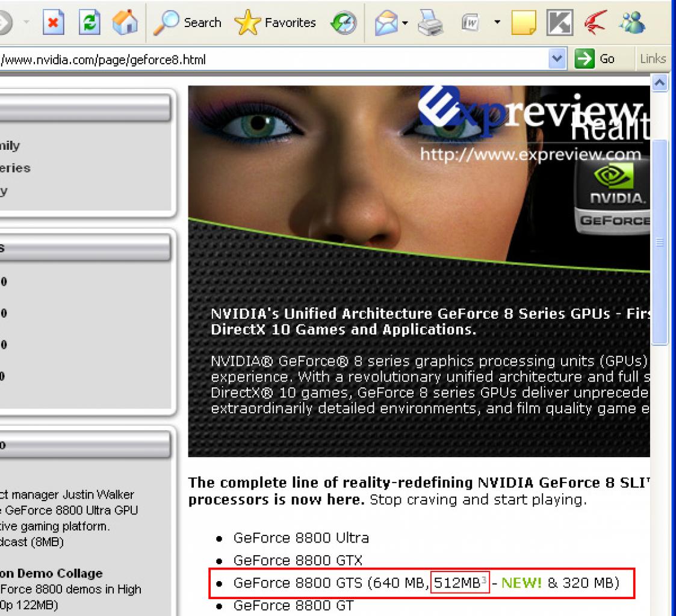Image resolution: width=676 pixels, height=616 pixels.
Task: Click the GeForce 8800 GT list item
Action: click(x=293, y=605)
